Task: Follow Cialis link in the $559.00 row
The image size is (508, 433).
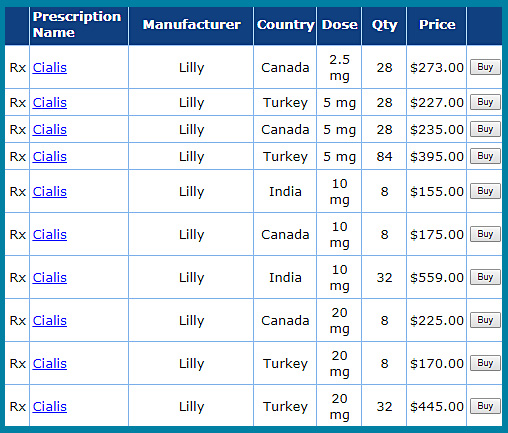Action: point(50,278)
